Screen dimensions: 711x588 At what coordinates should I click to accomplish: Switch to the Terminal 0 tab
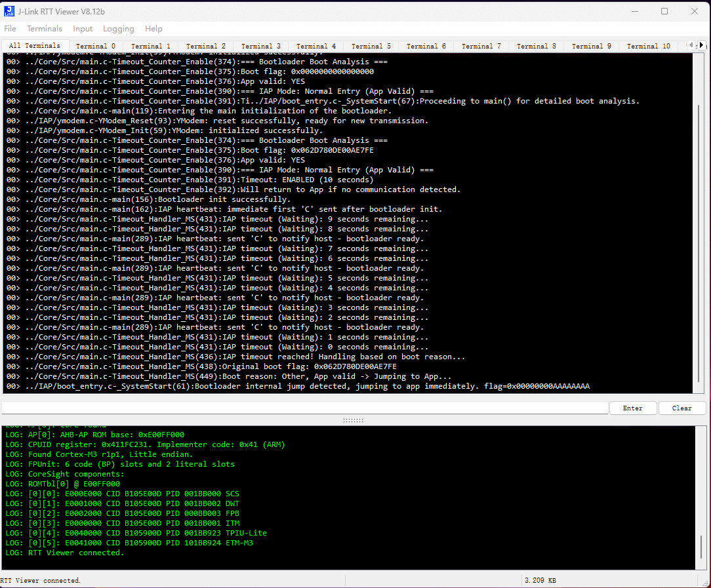[96, 46]
